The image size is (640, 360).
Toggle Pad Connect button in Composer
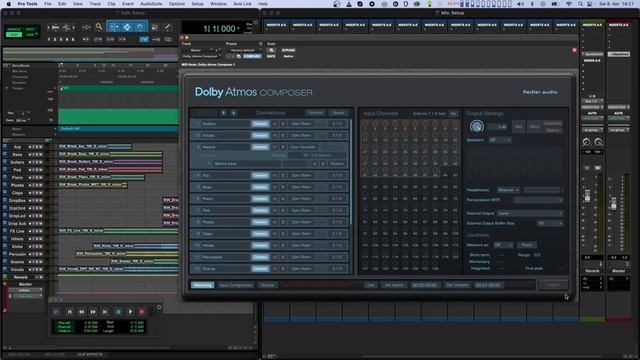click(260, 210)
